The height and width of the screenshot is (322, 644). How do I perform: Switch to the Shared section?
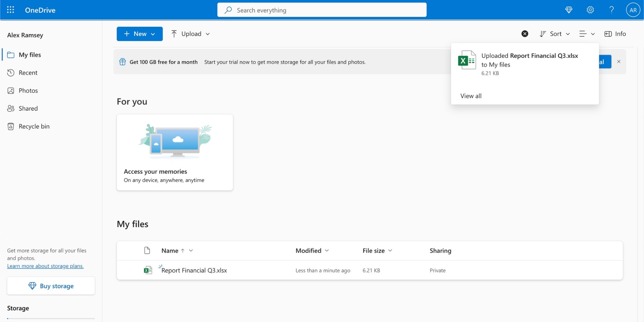tap(28, 108)
